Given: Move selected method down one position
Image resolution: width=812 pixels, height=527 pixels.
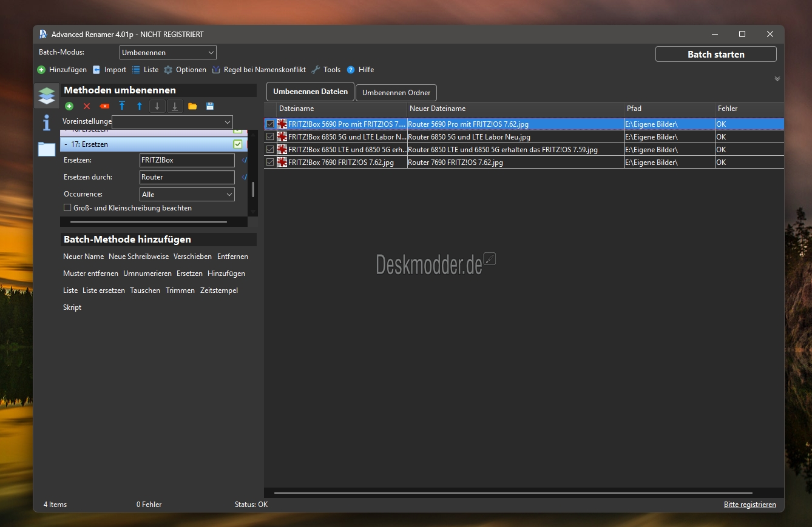Looking at the screenshot, I should (157, 106).
